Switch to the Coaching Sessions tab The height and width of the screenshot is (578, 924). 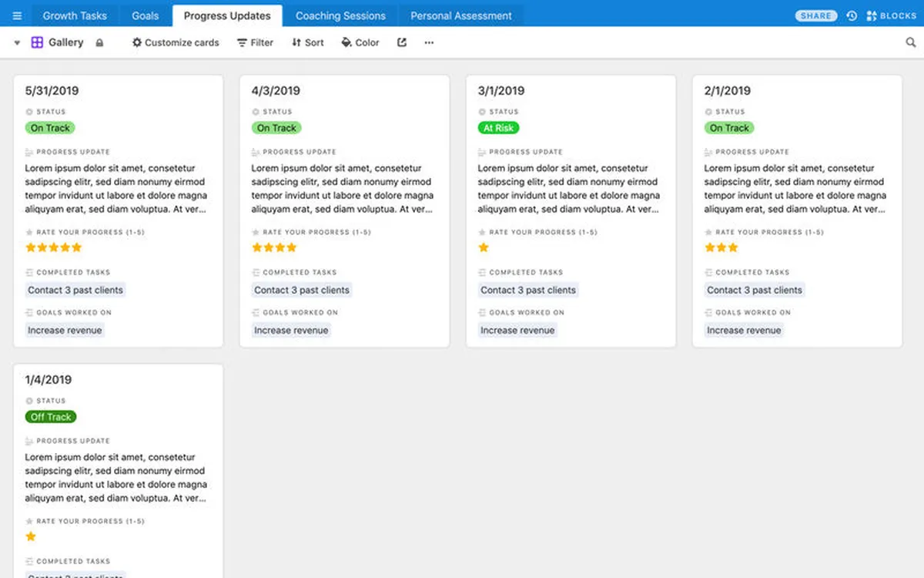click(x=340, y=15)
